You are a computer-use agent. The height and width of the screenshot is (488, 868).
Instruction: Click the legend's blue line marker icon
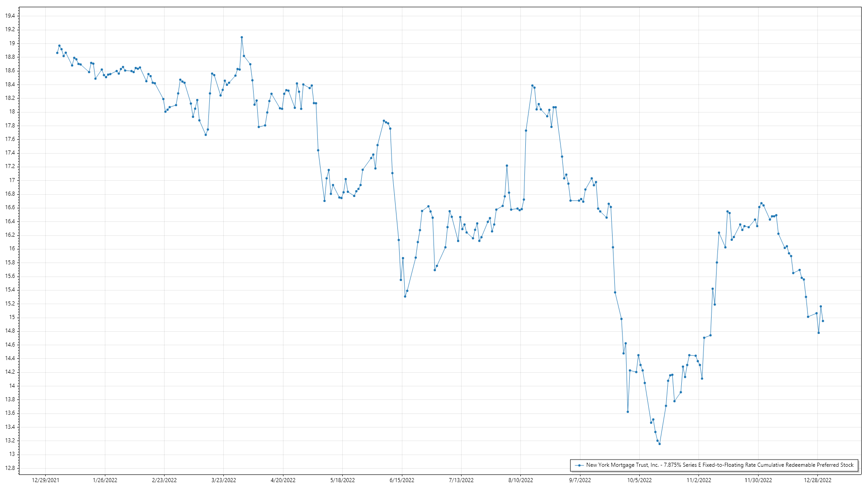(579, 465)
